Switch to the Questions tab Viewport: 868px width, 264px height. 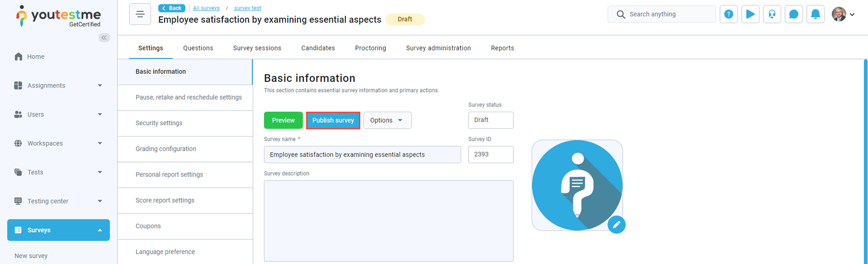pyautogui.click(x=198, y=48)
